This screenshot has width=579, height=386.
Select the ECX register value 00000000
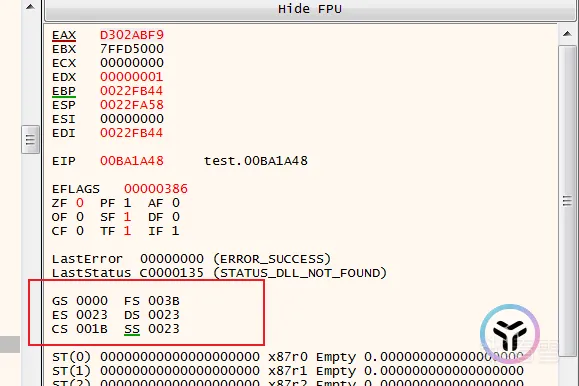point(132,63)
